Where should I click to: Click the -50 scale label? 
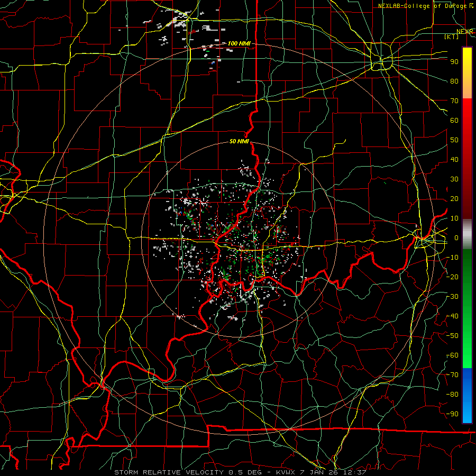coord(452,335)
